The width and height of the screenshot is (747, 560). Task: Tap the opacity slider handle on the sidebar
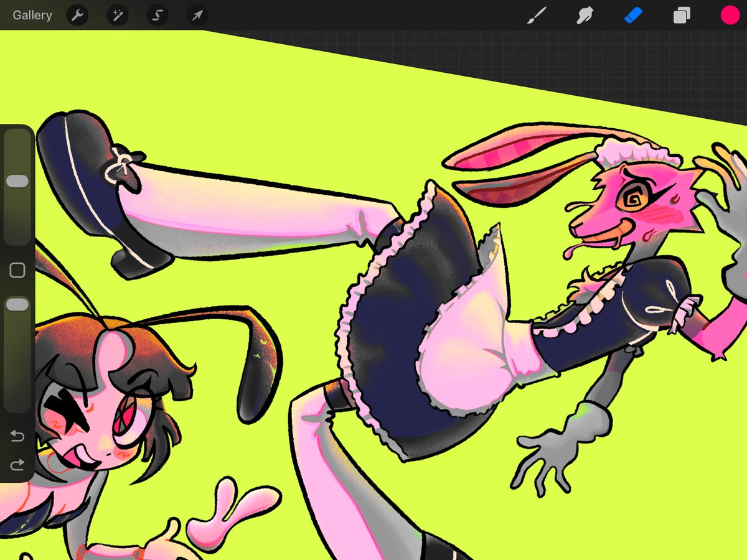click(17, 304)
